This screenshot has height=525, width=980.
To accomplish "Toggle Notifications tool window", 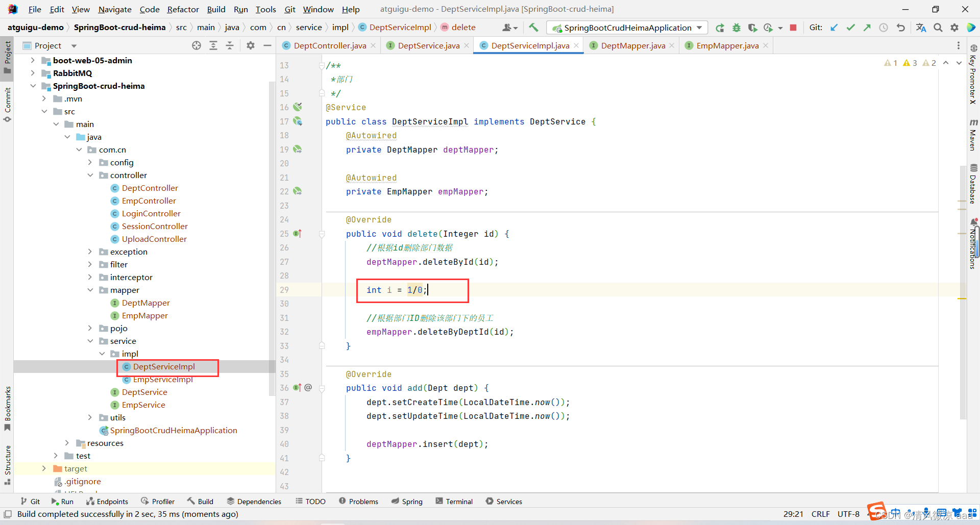I will click(x=973, y=244).
